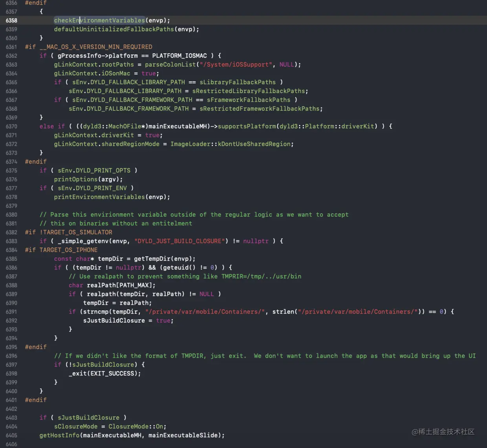Click #if TARGET_OS_IPHONE directive
Viewport: 487px width, 448px height.
tap(61, 250)
